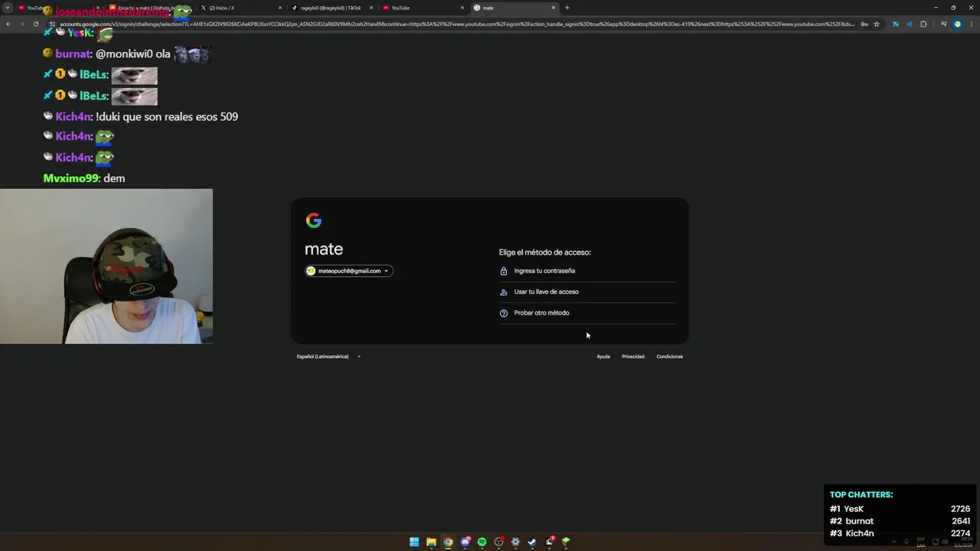Image resolution: width=980 pixels, height=551 pixels.
Task: Open the mateopuch8@gmail.com account selector
Action: coord(349,271)
